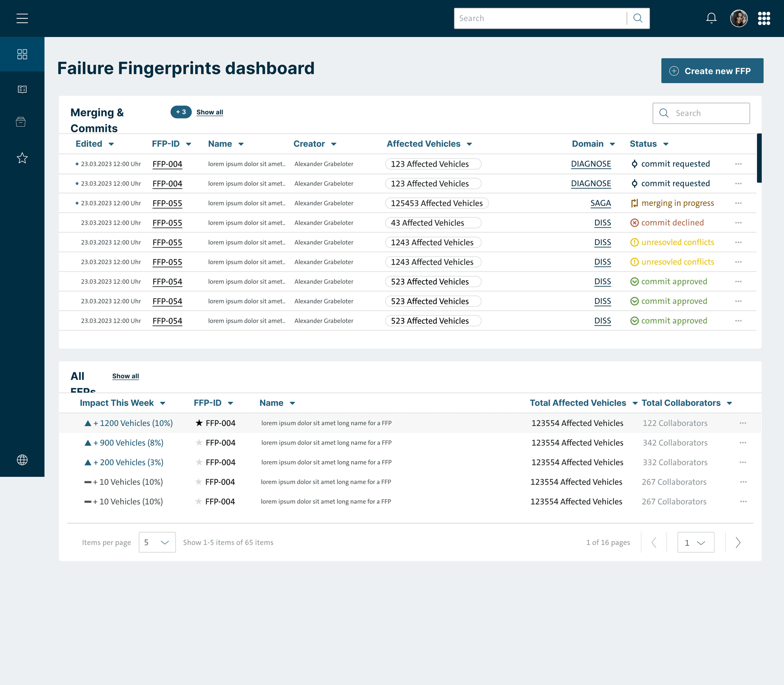
Task: Open the overflow menu on the merging in progress row
Action: click(738, 203)
